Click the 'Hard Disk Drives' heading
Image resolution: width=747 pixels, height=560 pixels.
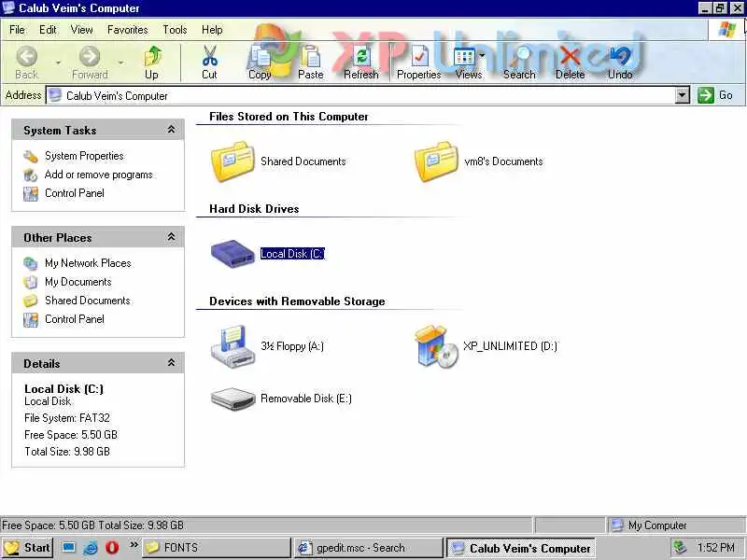pyautogui.click(x=254, y=208)
